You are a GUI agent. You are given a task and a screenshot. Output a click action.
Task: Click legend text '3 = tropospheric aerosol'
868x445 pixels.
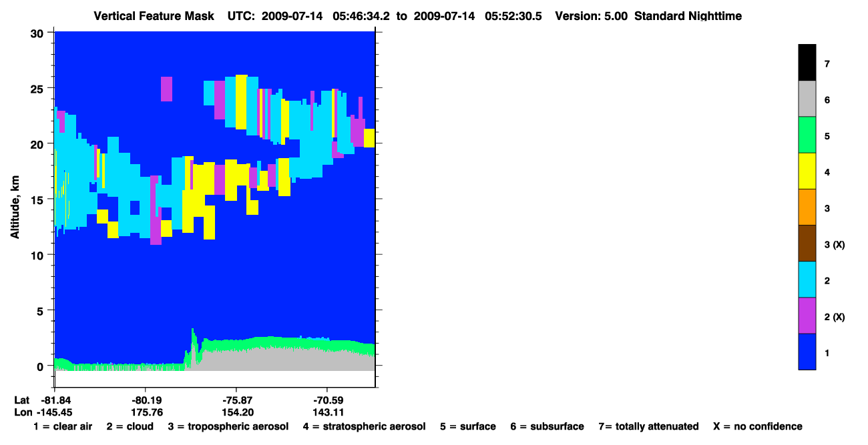(x=228, y=426)
